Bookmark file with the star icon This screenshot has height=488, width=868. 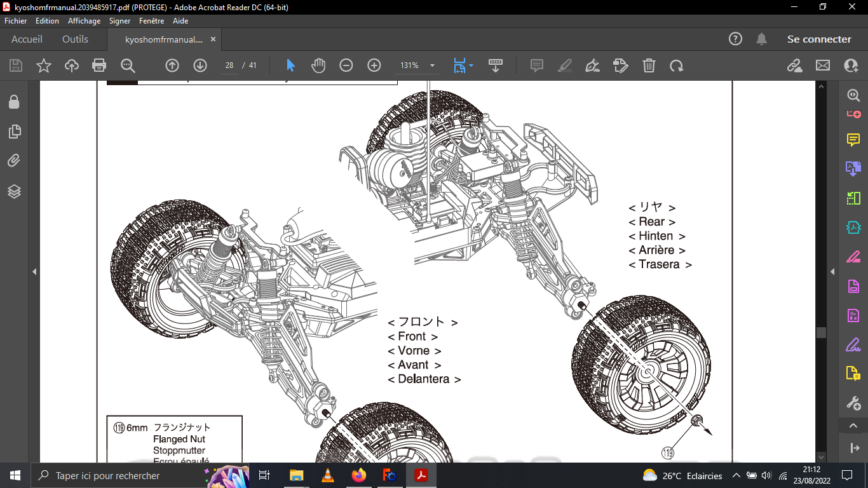tap(44, 65)
